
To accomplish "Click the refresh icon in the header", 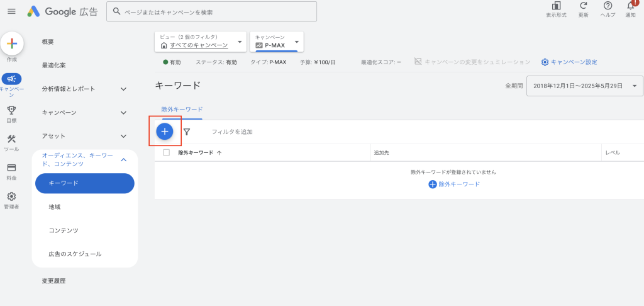I will coord(583,6).
